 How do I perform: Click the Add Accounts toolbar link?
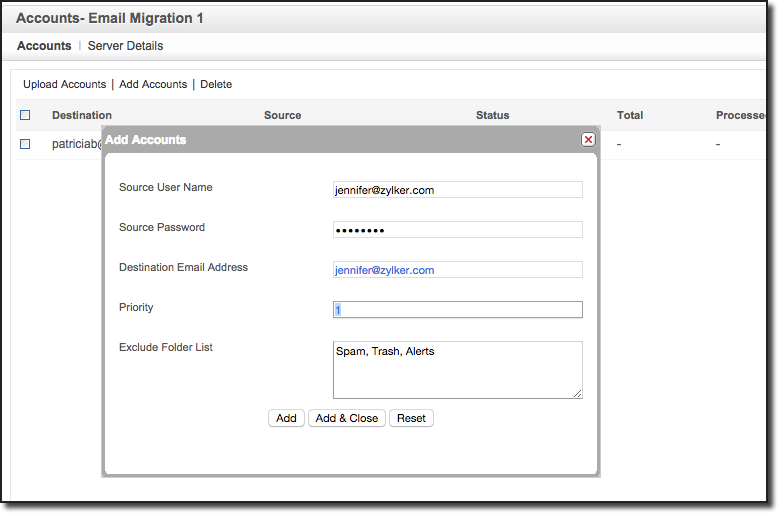153,85
